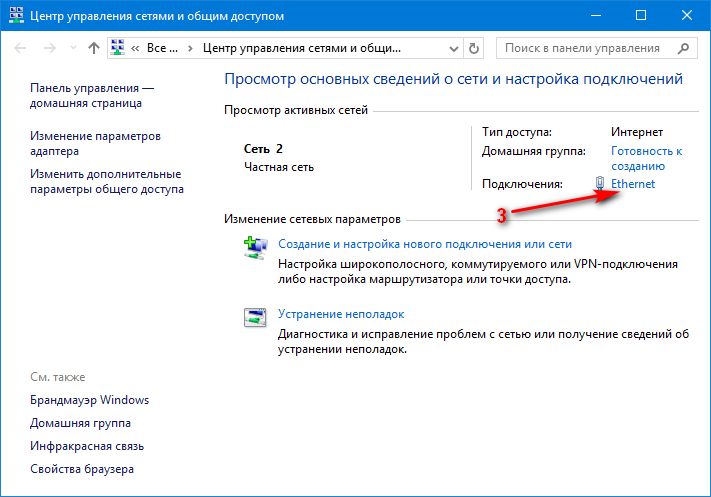
Task: Open the Ethernet connection link
Action: pyautogui.click(x=633, y=184)
